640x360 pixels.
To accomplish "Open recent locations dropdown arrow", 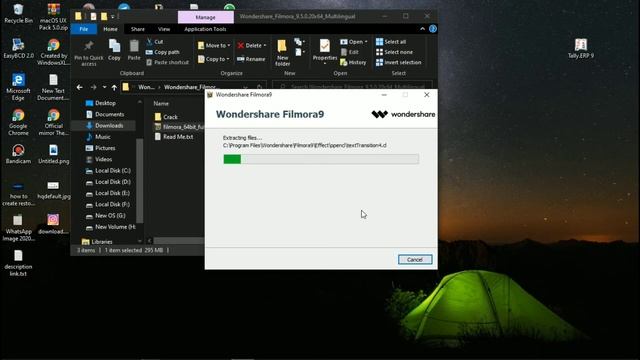I will pos(104,87).
